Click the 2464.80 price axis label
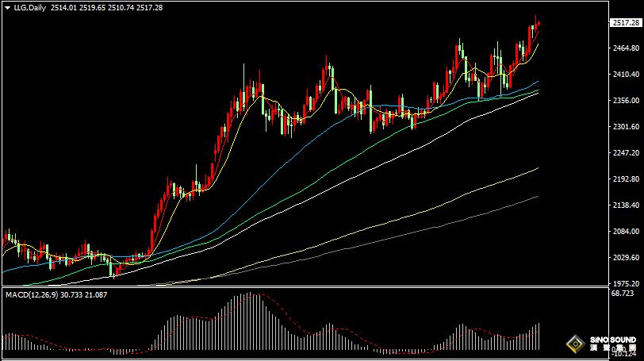The image size is (644, 361). 625,49
